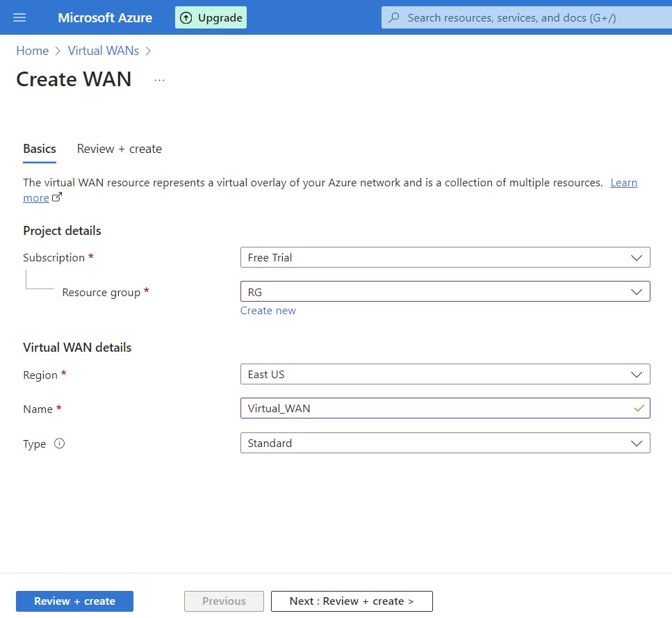Click Next : Review + create button
This screenshot has width=672, height=618.
[352, 601]
